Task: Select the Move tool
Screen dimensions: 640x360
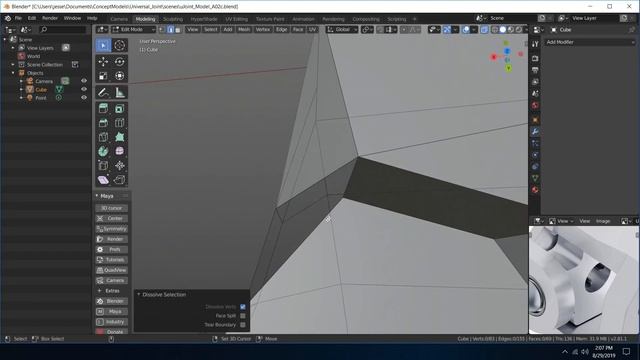Action: (103, 62)
